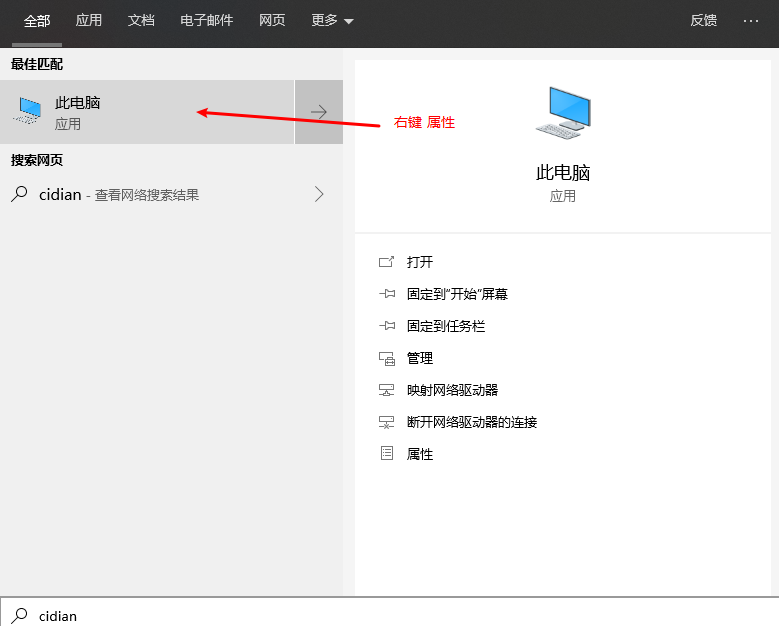Switch to the 网页 tab
The width and height of the screenshot is (779, 626).
coord(272,20)
